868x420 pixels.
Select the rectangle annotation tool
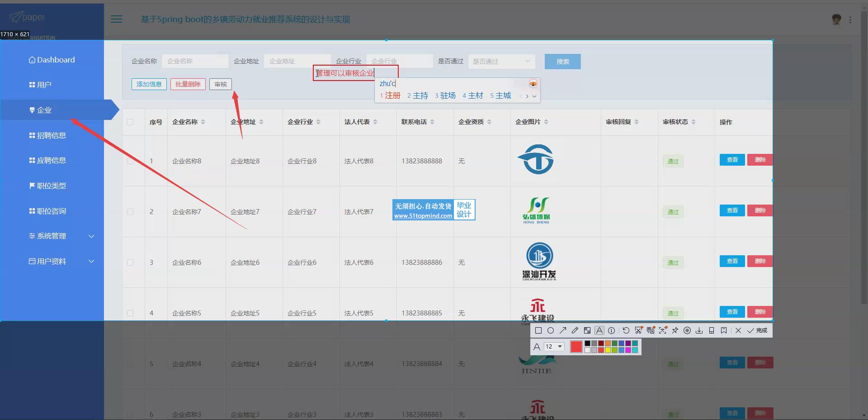(x=538, y=330)
